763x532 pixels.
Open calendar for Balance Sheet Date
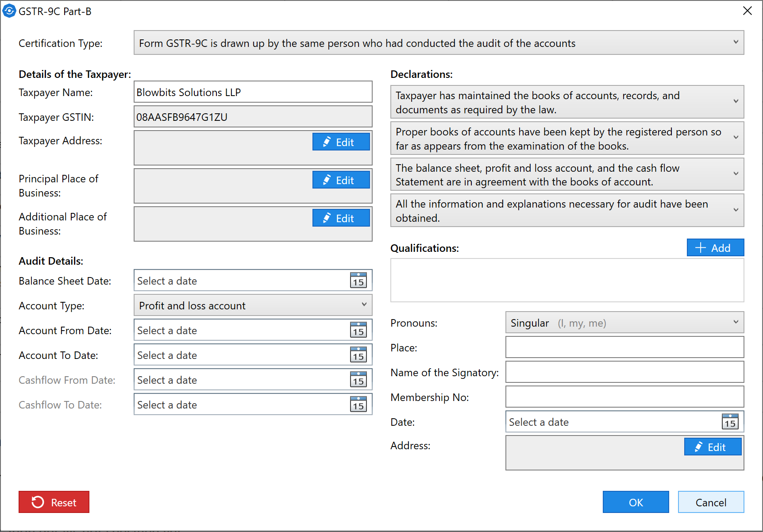click(358, 281)
